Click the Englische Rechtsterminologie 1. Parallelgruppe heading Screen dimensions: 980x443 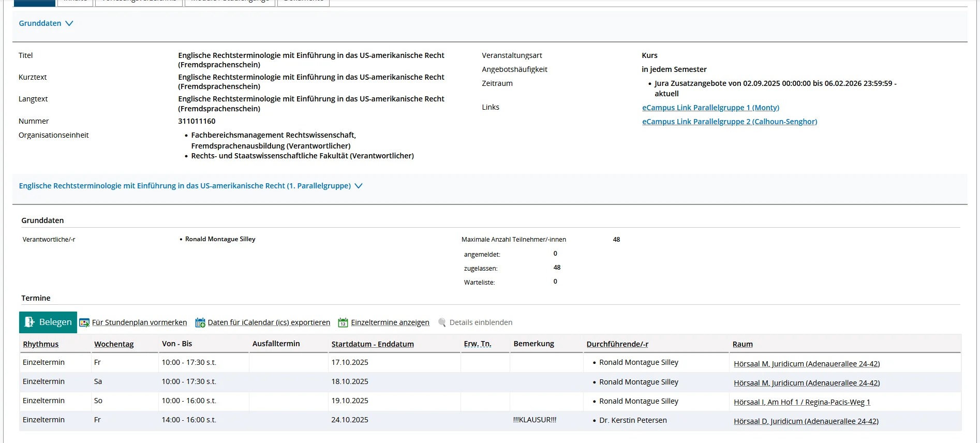click(185, 186)
